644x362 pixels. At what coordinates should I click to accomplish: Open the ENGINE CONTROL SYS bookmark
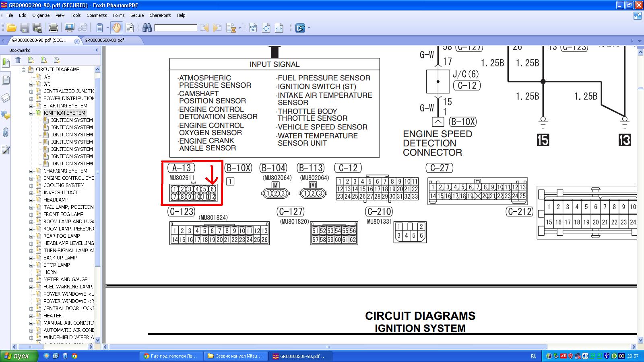click(68, 178)
